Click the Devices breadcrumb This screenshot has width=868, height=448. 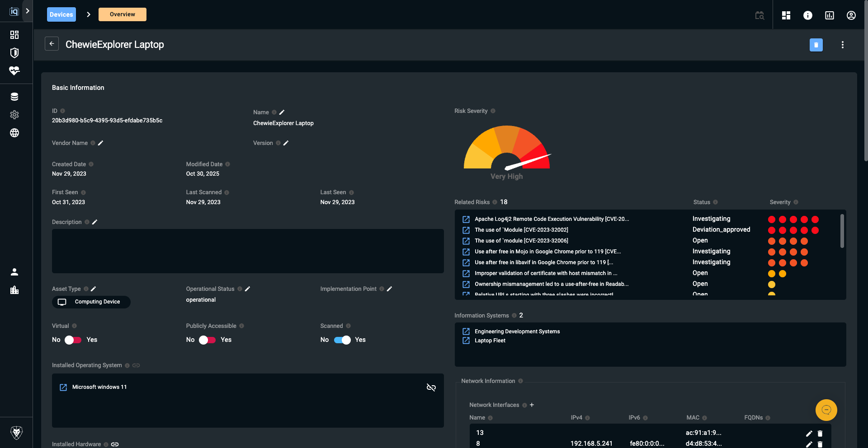point(61,14)
